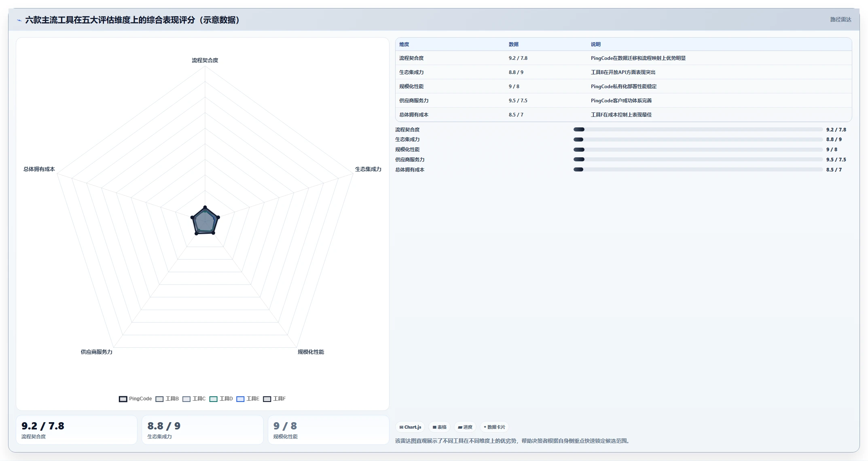
Task: Click the 流程契合度 label in the progress list
Action: click(407, 130)
